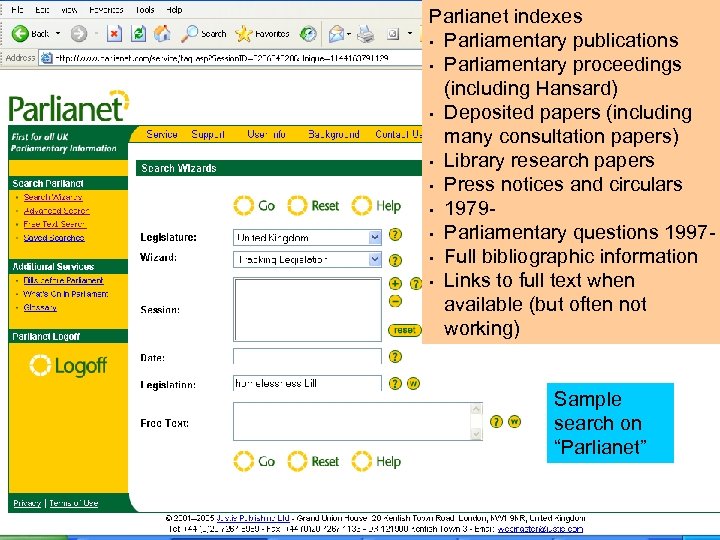Expand the Wizard dropdown
This screenshot has width=720, height=540.
click(x=375, y=259)
